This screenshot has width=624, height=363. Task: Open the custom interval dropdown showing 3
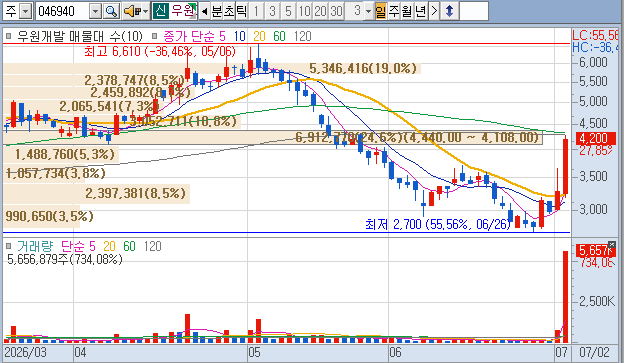369,11
